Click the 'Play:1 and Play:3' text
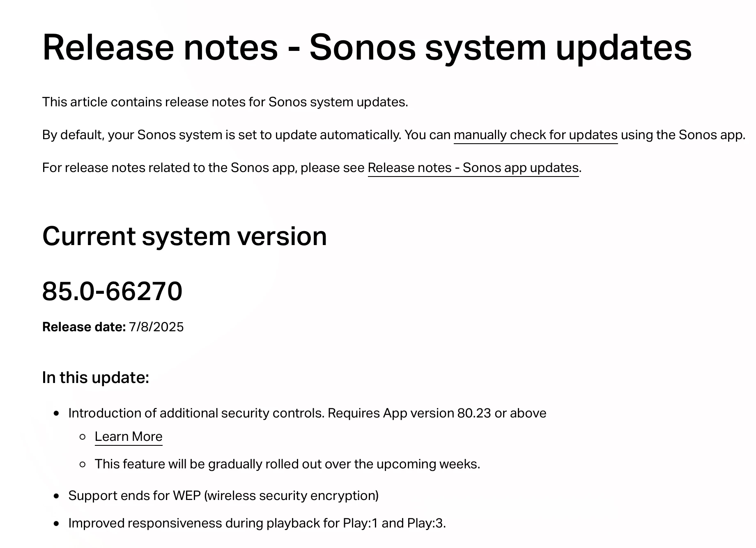Viewport: 756px width, 548px height. coord(394,523)
